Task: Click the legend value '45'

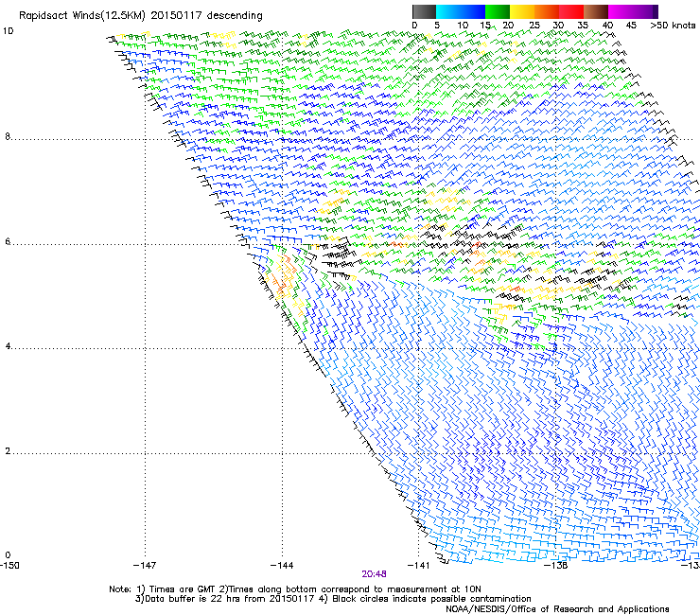Action: coord(631,26)
